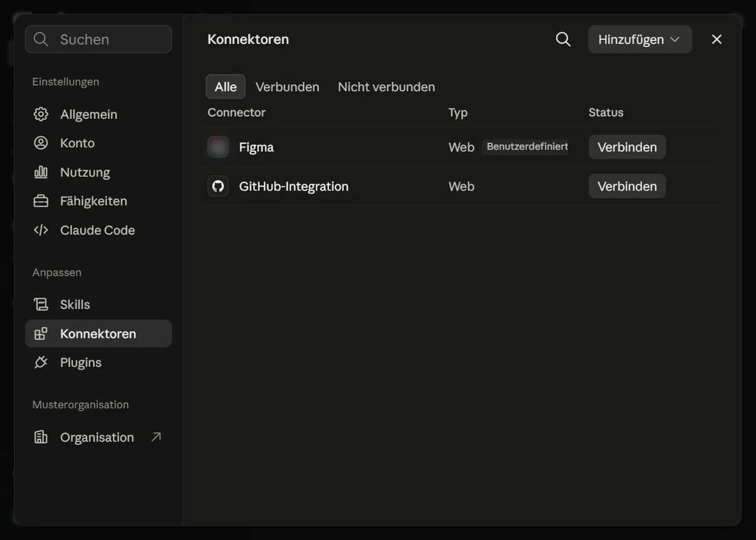Click the Allgemein gear icon

click(41, 114)
